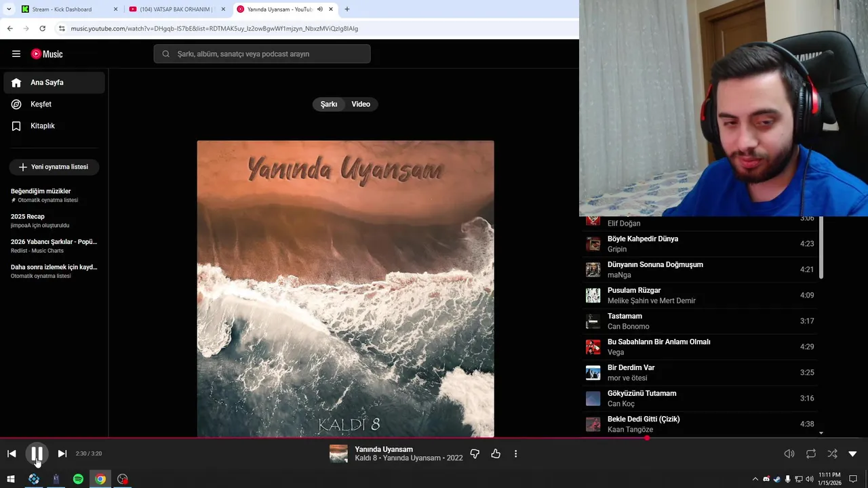Click the Elif Doğan queue row
This screenshot has width=868, height=488.
click(700, 223)
